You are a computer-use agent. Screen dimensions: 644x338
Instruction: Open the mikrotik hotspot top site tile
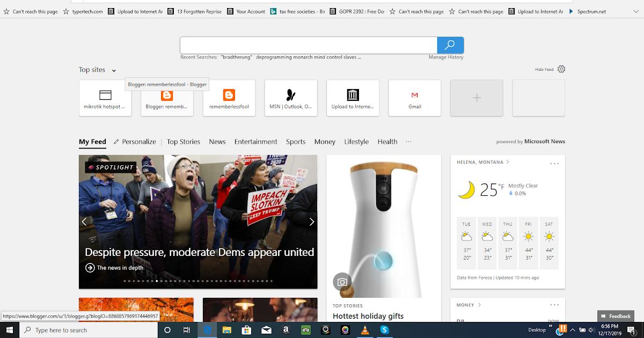(x=105, y=98)
